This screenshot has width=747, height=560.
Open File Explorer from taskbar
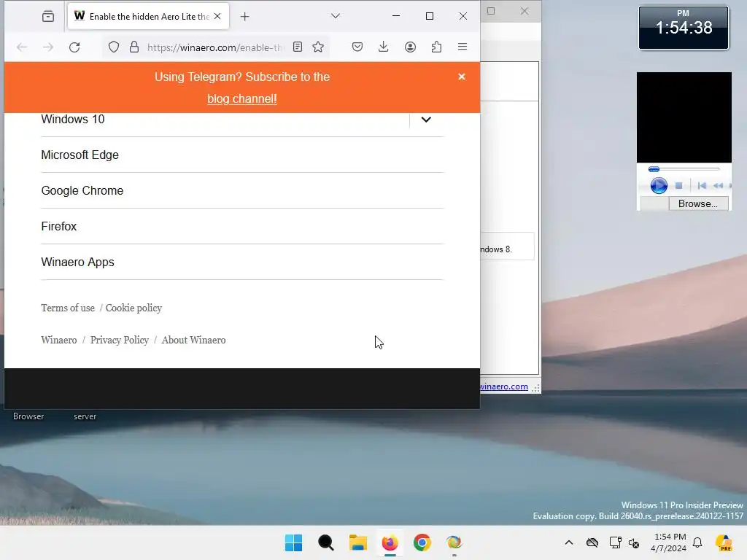click(x=357, y=542)
